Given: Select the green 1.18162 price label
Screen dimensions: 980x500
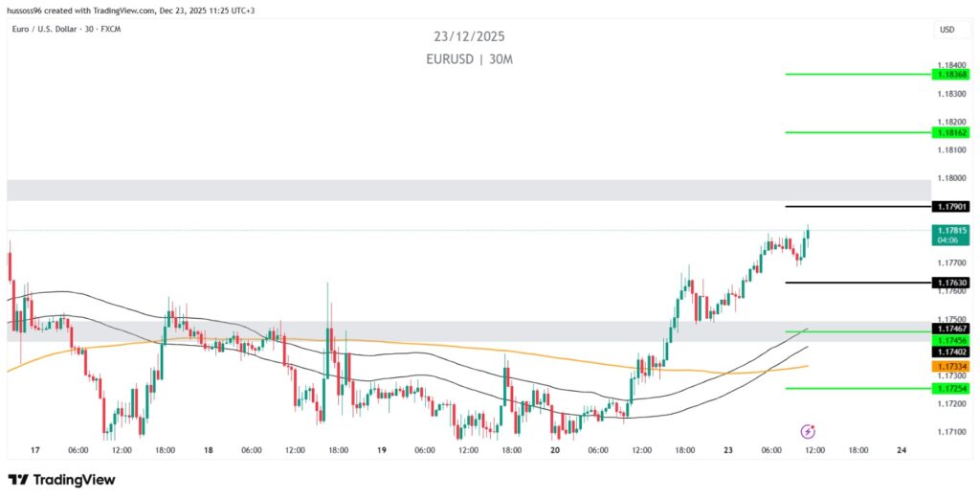Looking at the screenshot, I should click(952, 132).
